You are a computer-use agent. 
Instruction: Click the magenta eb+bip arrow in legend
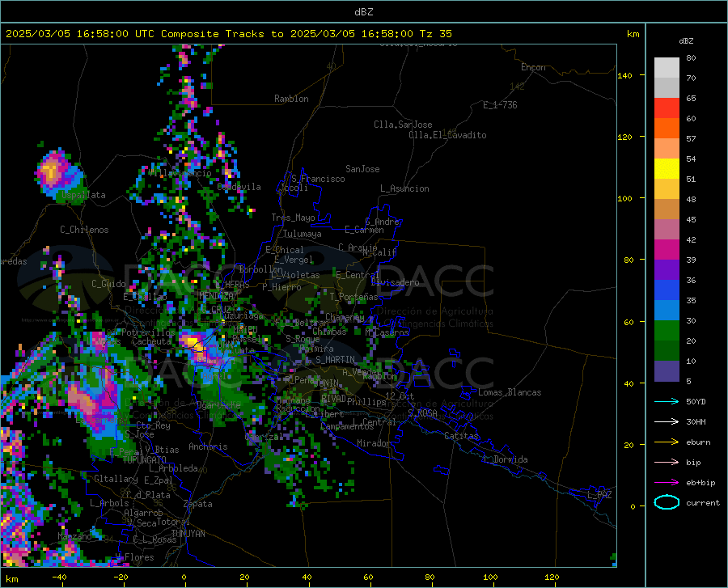(x=667, y=483)
